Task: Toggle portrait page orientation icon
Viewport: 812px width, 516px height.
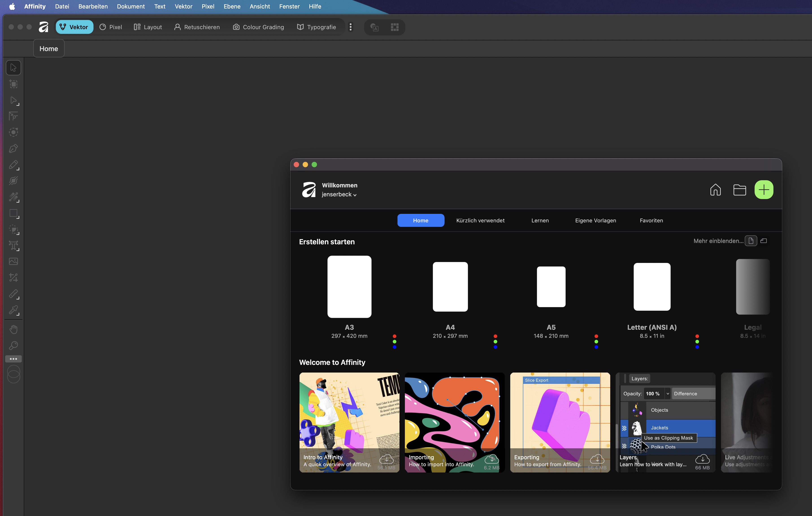Action: click(x=751, y=241)
